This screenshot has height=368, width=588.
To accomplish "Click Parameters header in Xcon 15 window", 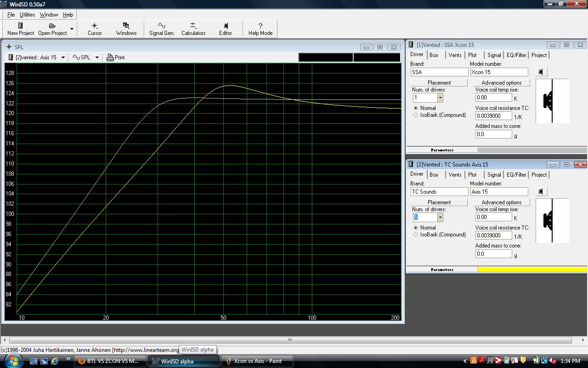I will click(442, 150).
